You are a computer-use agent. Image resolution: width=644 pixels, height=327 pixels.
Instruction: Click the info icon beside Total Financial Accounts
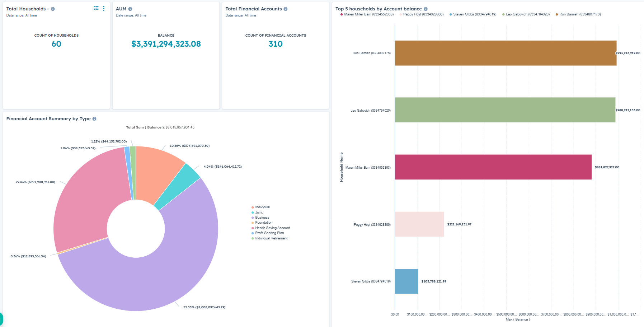285,9
